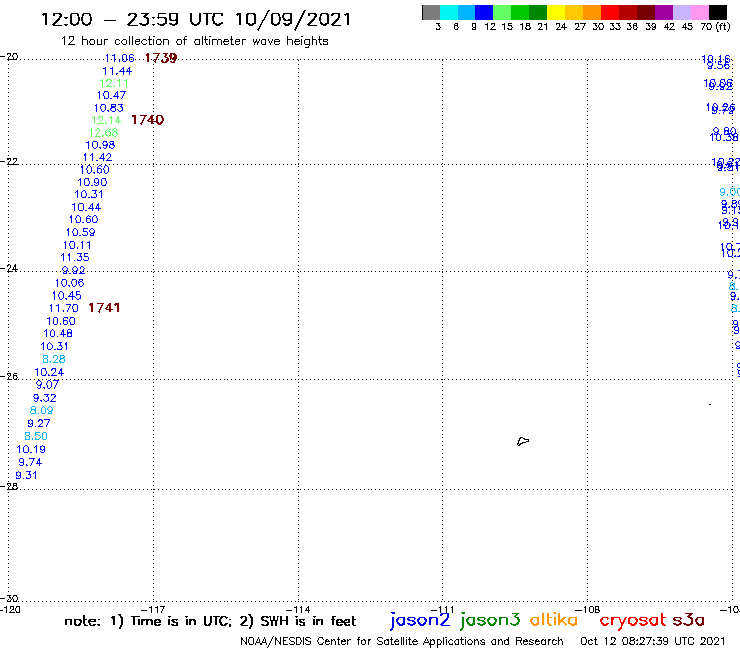Screen dimensions: 740x650
Task: Select the -22 latitude axis label
Action: [9, 161]
